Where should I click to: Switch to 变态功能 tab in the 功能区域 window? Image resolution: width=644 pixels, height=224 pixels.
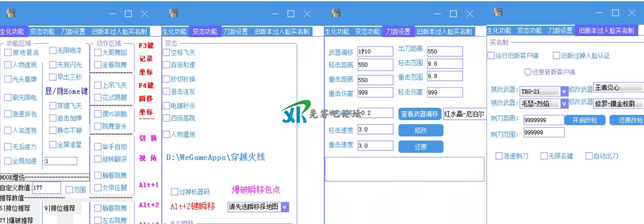[42, 32]
